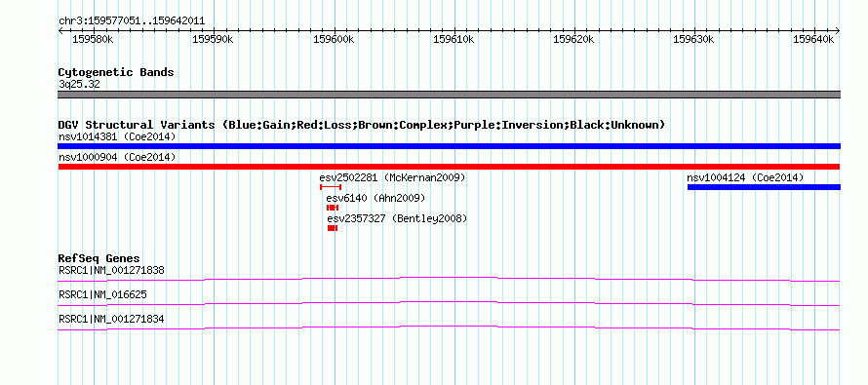Click the esv6140 red variant glyph
This screenshot has height=385, width=868.
tap(333, 208)
